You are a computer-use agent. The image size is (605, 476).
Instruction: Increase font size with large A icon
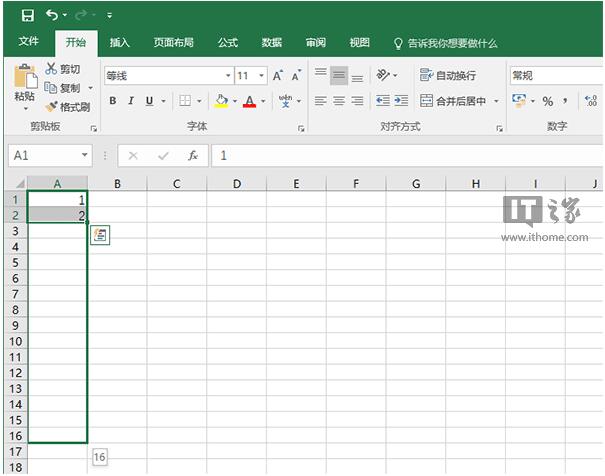(x=278, y=76)
